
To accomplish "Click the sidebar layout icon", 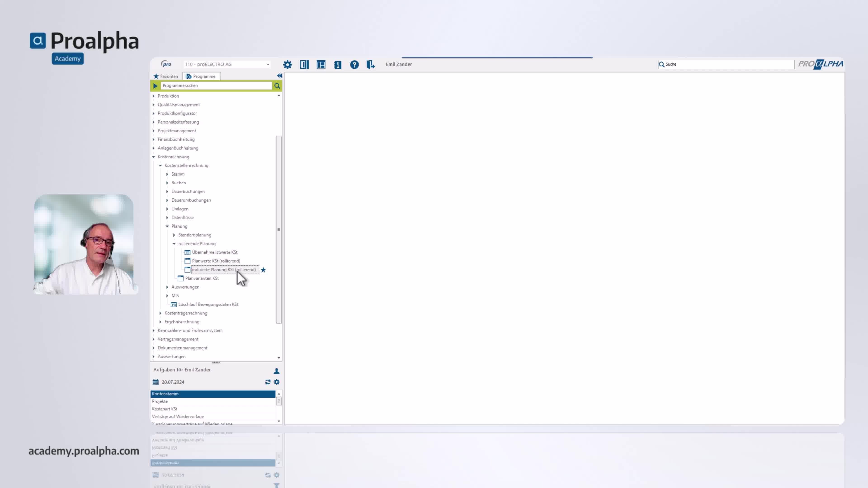I will pyautogui.click(x=321, y=64).
